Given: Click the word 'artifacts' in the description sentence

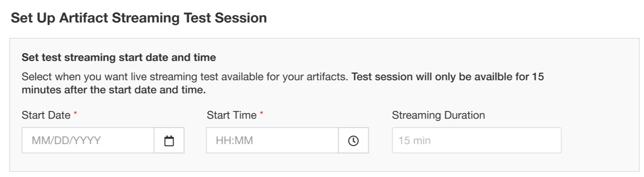Looking at the screenshot, I should 330,77.
